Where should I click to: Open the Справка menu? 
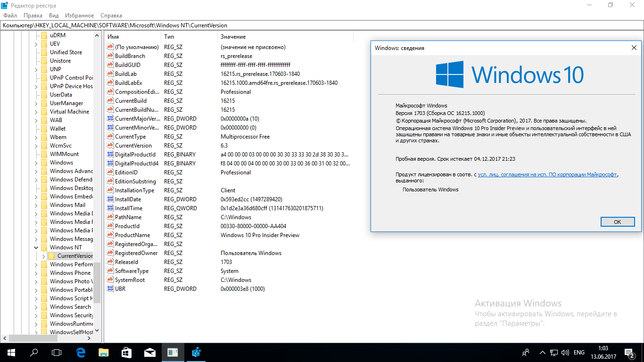point(111,16)
